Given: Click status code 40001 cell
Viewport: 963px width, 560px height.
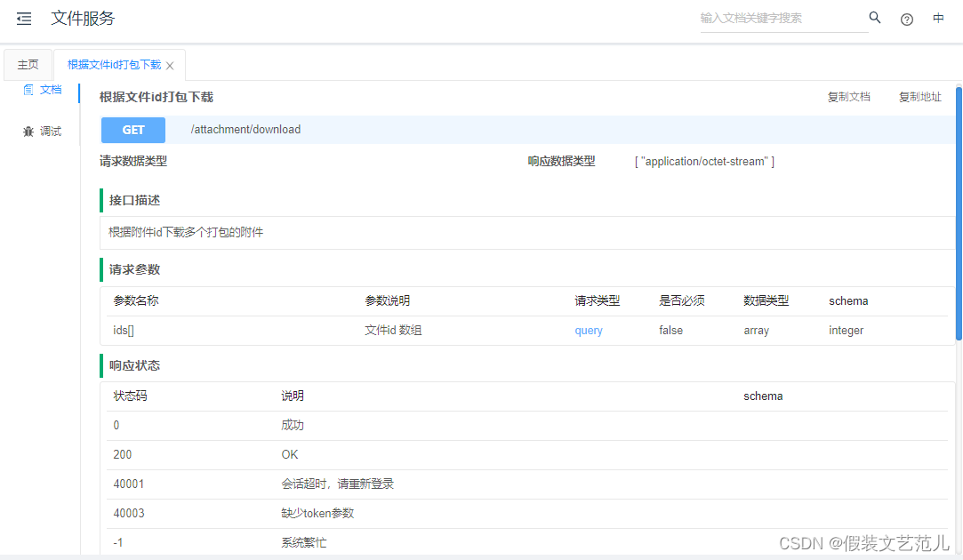Looking at the screenshot, I should coord(128,484).
